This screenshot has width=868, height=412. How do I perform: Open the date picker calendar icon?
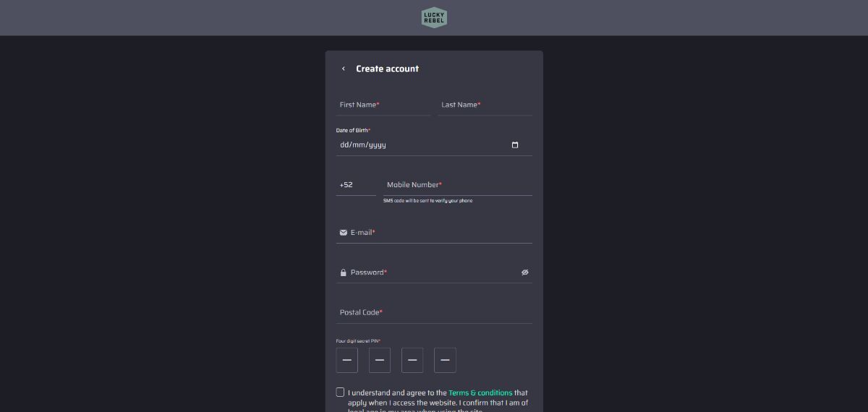point(515,145)
